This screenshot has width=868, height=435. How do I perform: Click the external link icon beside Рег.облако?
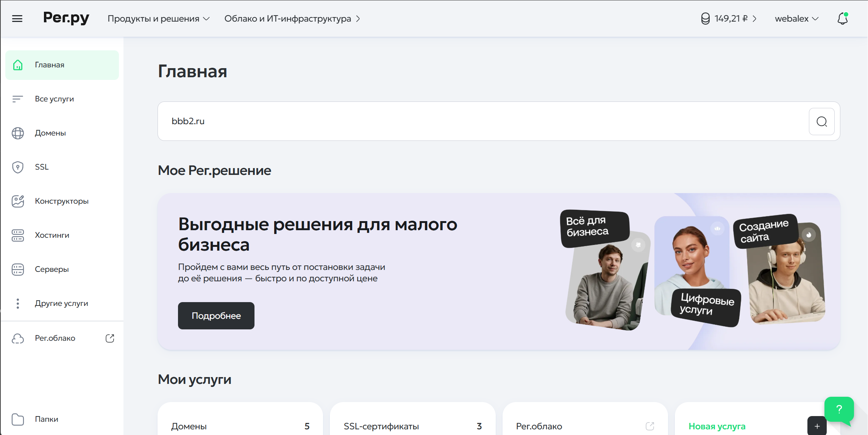pyautogui.click(x=110, y=338)
